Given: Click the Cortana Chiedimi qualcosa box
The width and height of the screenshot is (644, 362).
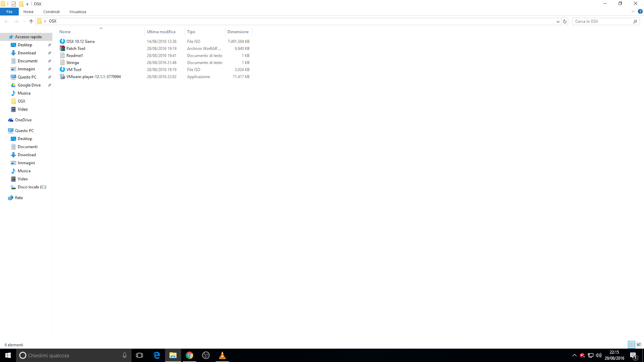Looking at the screenshot, I should pyautogui.click(x=74, y=356).
